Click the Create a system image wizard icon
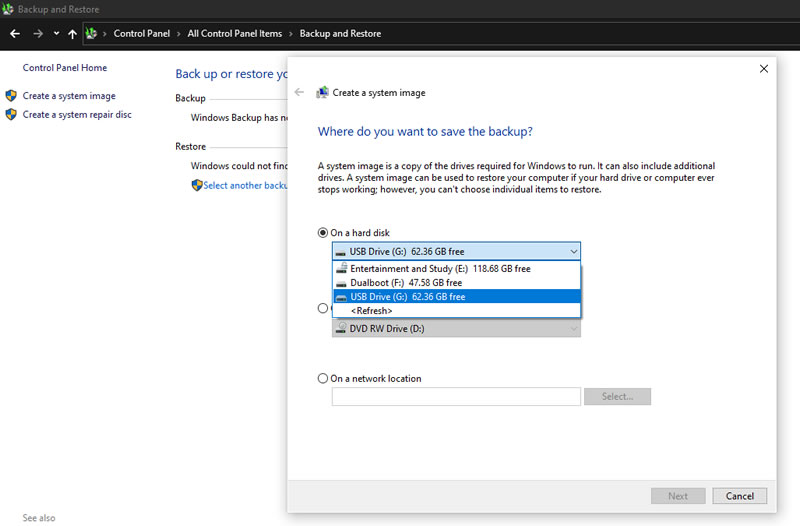 [x=322, y=92]
